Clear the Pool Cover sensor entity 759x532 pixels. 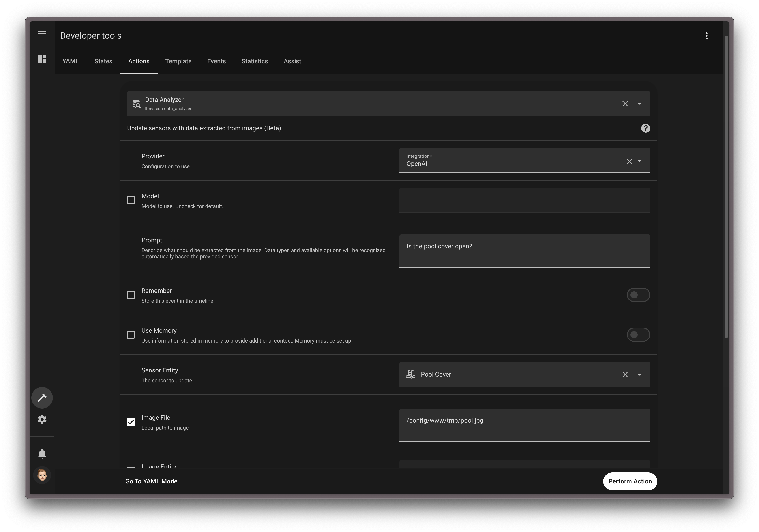click(625, 375)
